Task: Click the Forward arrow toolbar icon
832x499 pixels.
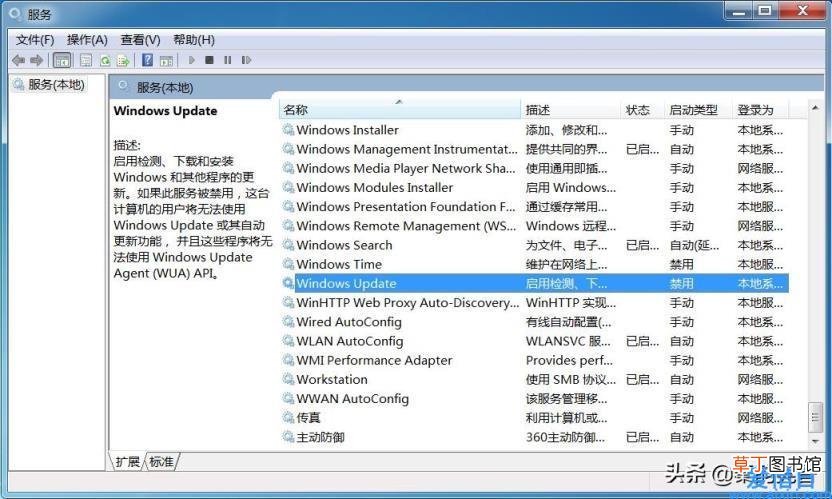Action: (x=36, y=61)
